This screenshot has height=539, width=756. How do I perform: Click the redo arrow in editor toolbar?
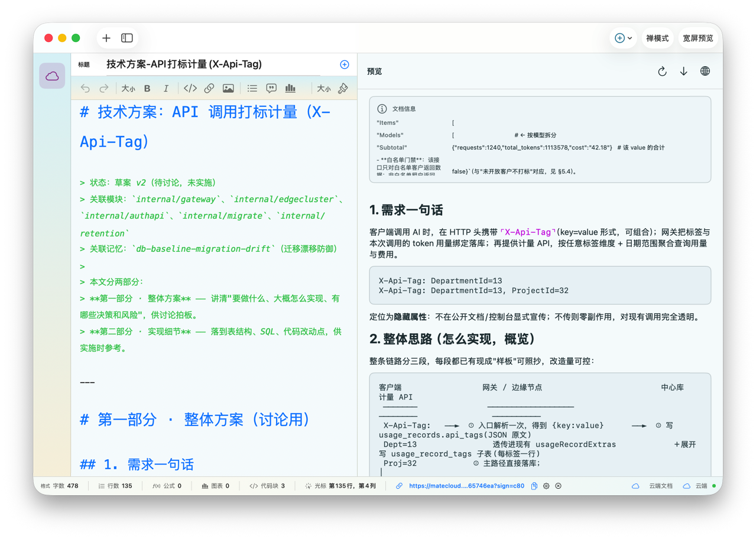pos(104,89)
